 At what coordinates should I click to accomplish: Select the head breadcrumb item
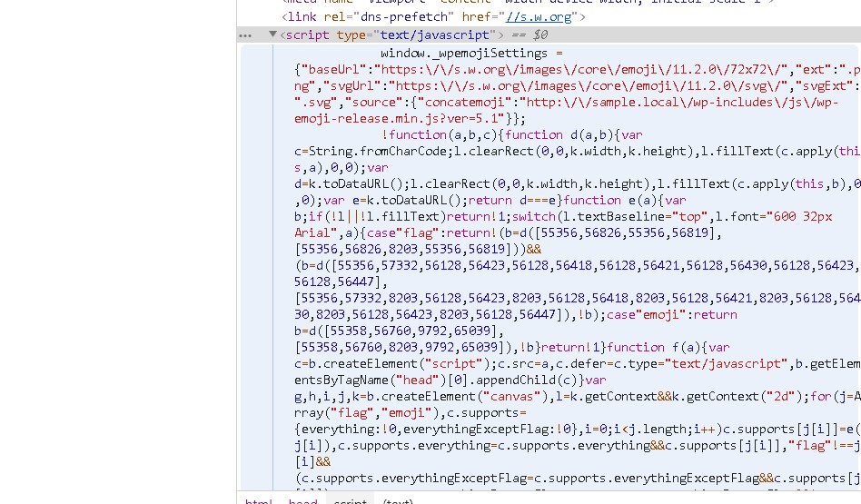pos(303,501)
